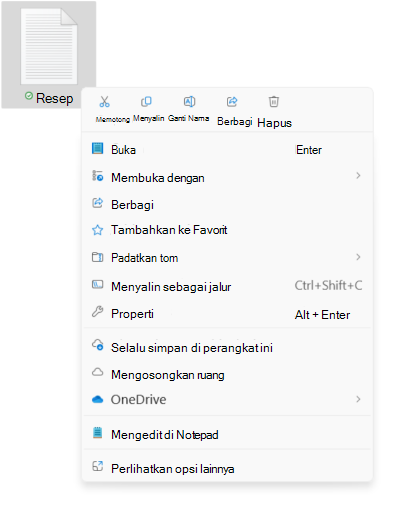Click the Hapus label in the top row
This screenshot has width=397, height=510.
click(x=274, y=123)
